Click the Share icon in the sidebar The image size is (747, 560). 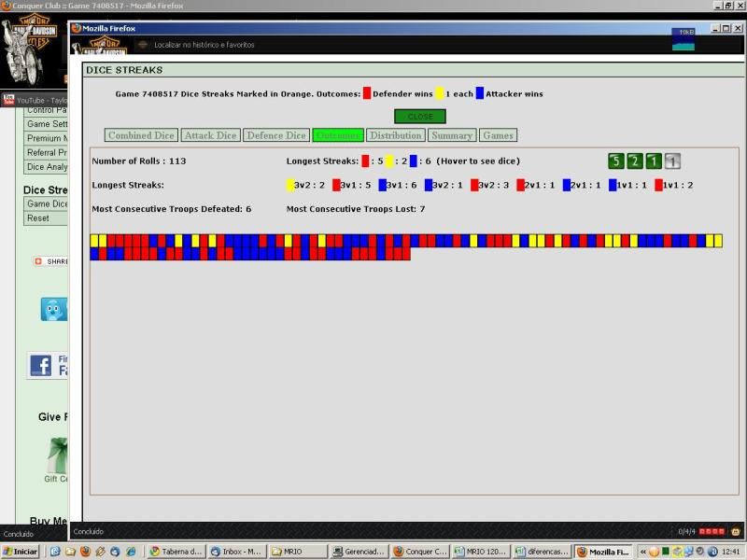(38, 261)
